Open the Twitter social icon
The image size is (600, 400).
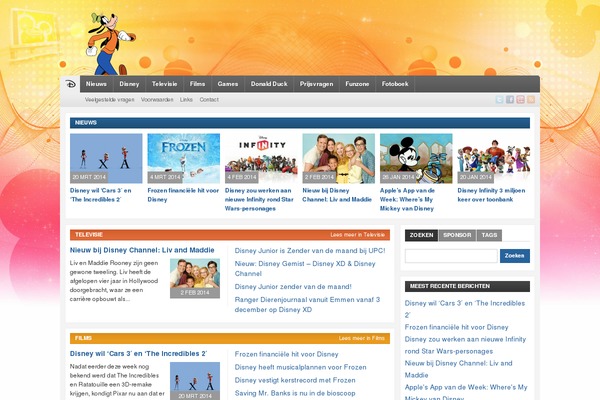(x=499, y=100)
